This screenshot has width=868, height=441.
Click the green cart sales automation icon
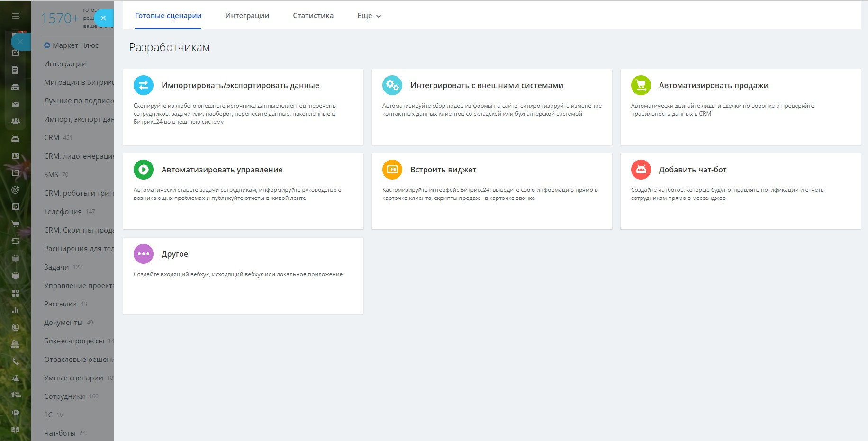(641, 85)
